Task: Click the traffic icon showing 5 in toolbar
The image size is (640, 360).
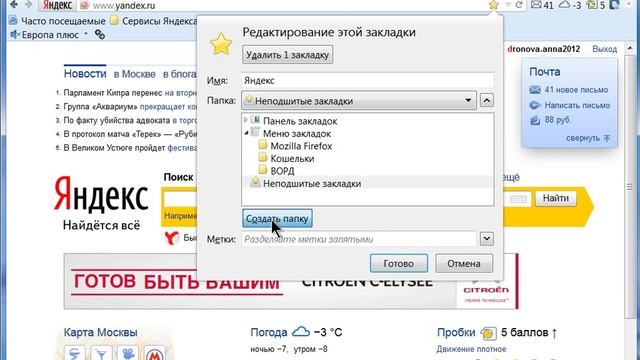Action: [591, 5]
